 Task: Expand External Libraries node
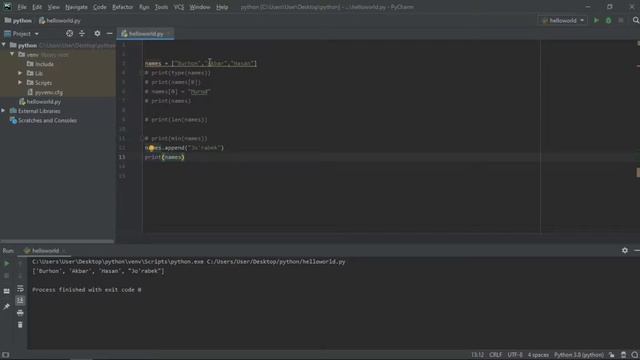point(4,111)
